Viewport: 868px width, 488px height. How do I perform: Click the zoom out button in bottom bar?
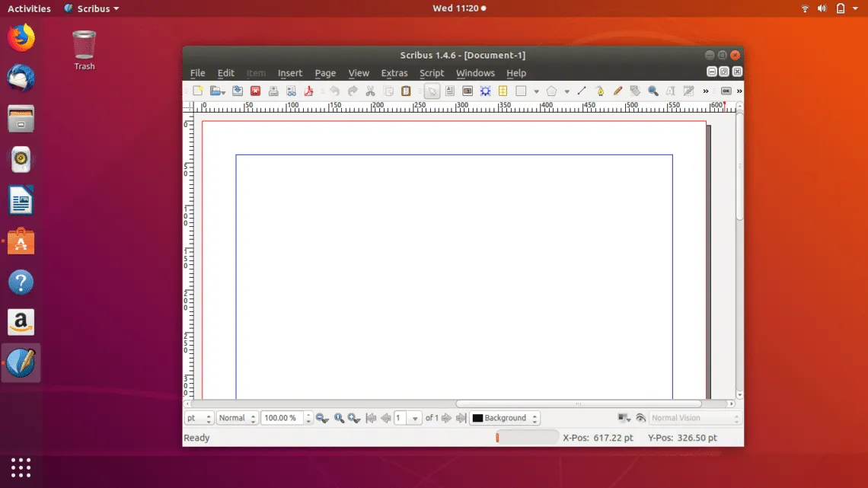(322, 418)
